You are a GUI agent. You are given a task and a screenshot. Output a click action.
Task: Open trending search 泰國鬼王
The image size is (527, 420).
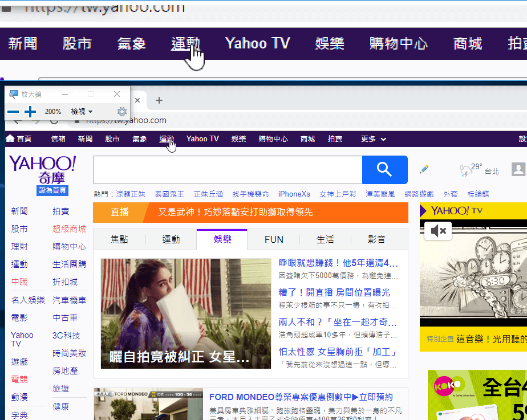169,194
